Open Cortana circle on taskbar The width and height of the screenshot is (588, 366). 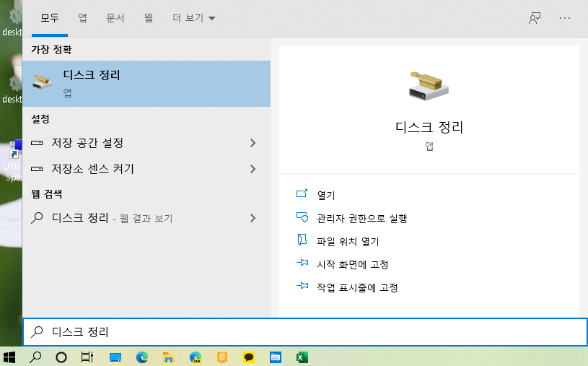(61, 357)
